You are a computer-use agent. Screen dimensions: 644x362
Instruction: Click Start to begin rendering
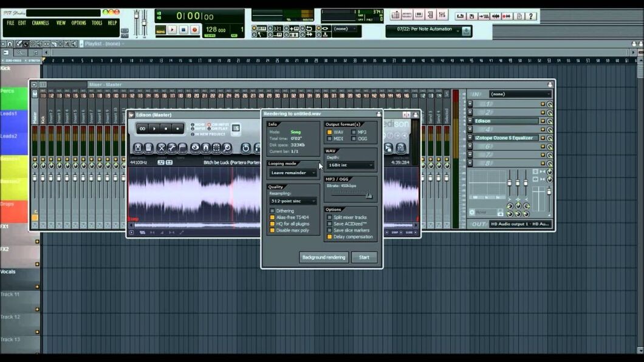point(365,257)
